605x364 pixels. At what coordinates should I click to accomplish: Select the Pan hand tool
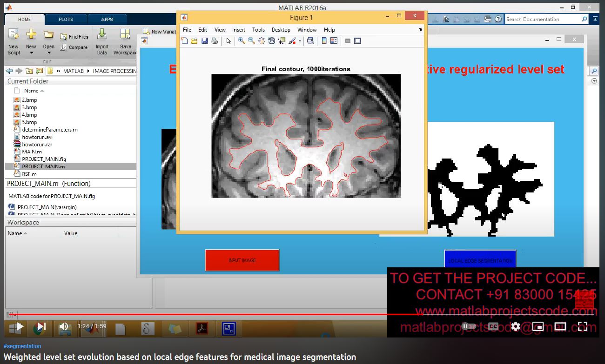tap(262, 41)
